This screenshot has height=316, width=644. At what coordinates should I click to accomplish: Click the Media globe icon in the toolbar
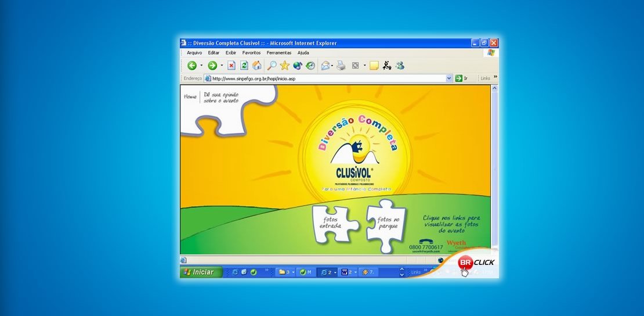pos(298,66)
